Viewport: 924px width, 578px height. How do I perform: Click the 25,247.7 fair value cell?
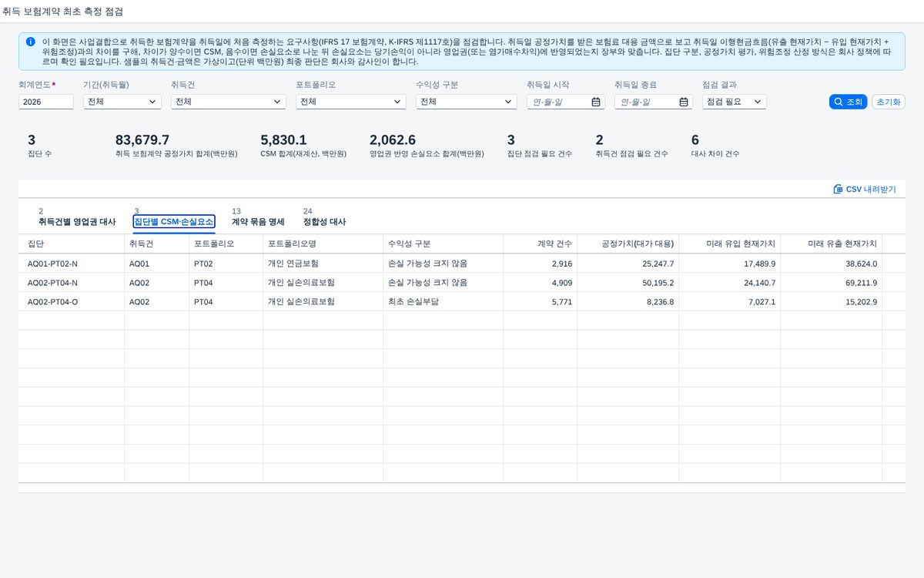pyautogui.click(x=628, y=264)
